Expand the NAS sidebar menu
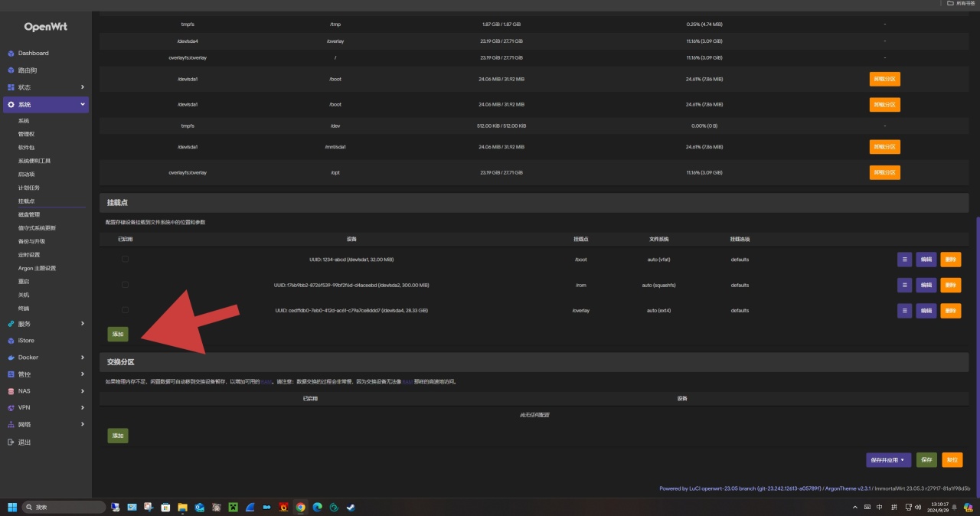 [x=82, y=391]
